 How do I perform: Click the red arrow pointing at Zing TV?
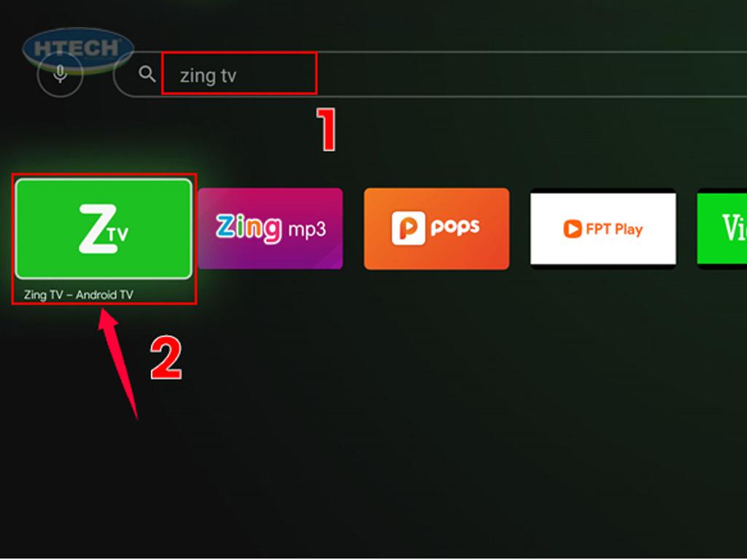click(x=117, y=365)
